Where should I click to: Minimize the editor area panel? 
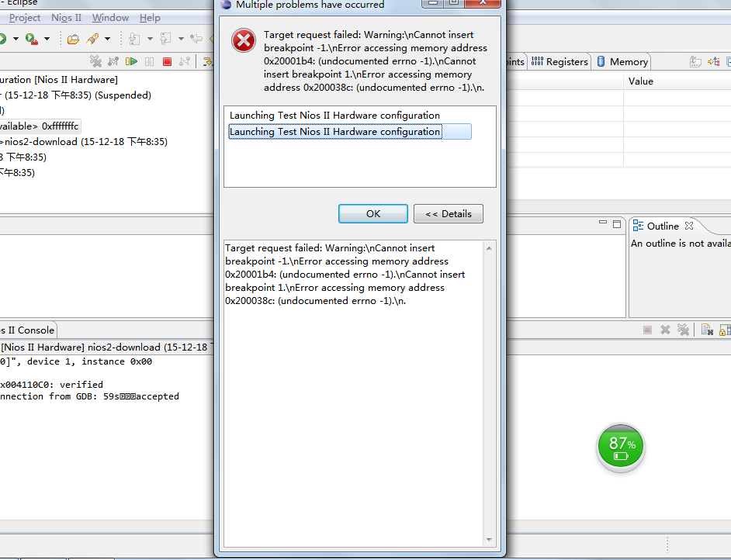click(603, 223)
